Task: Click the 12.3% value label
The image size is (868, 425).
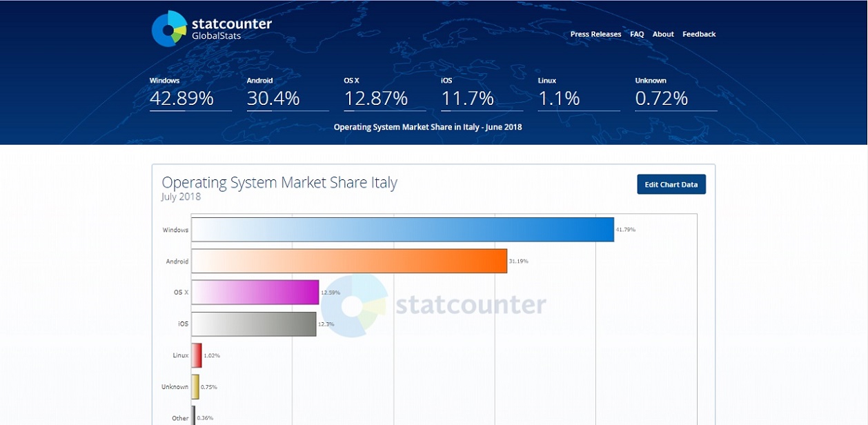Action: pyautogui.click(x=326, y=324)
